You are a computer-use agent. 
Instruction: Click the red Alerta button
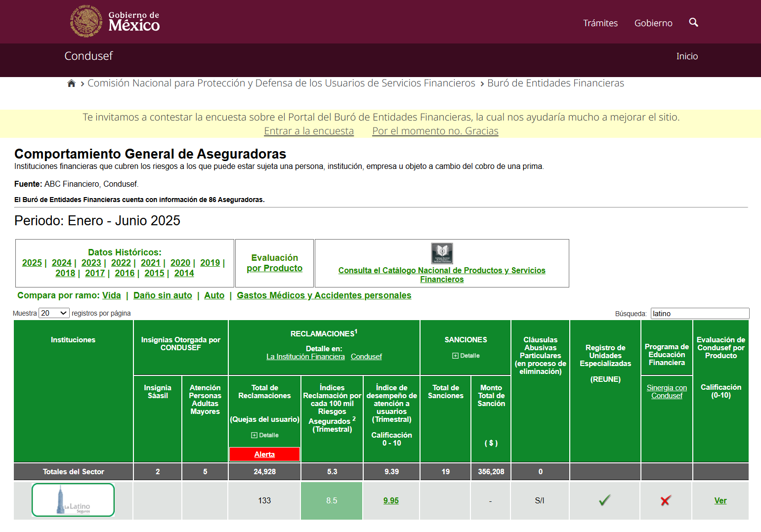click(264, 454)
